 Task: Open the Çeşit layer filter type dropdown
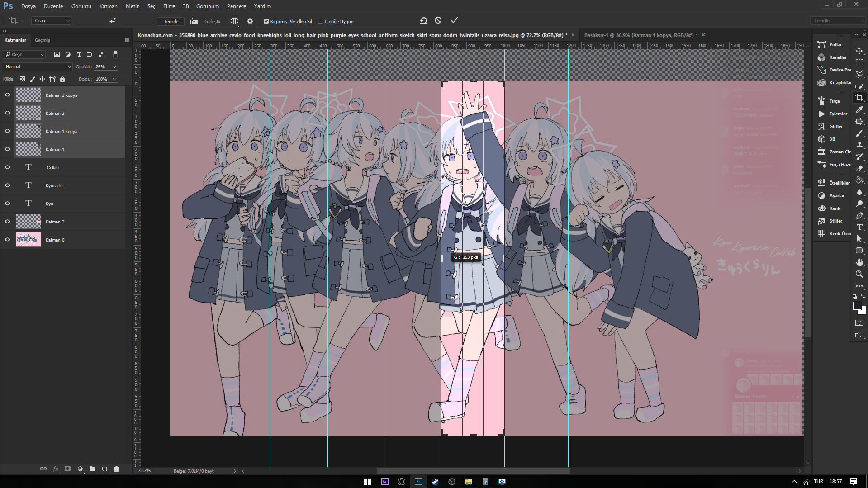click(x=24, y=54)
